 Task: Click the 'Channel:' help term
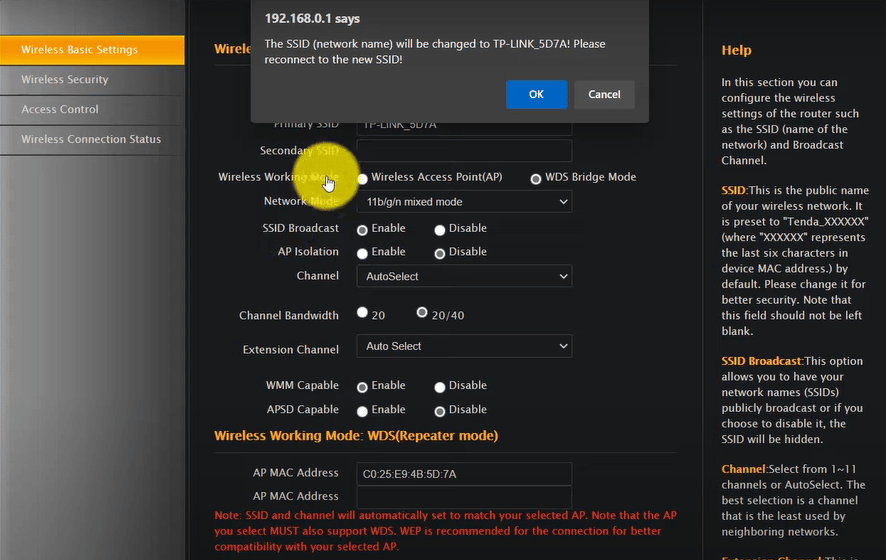coord(744,469)
